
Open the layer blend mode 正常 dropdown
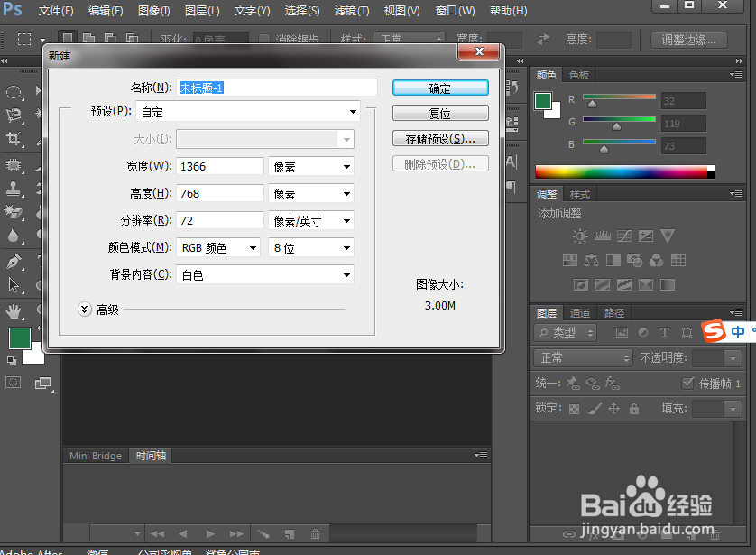583,357
